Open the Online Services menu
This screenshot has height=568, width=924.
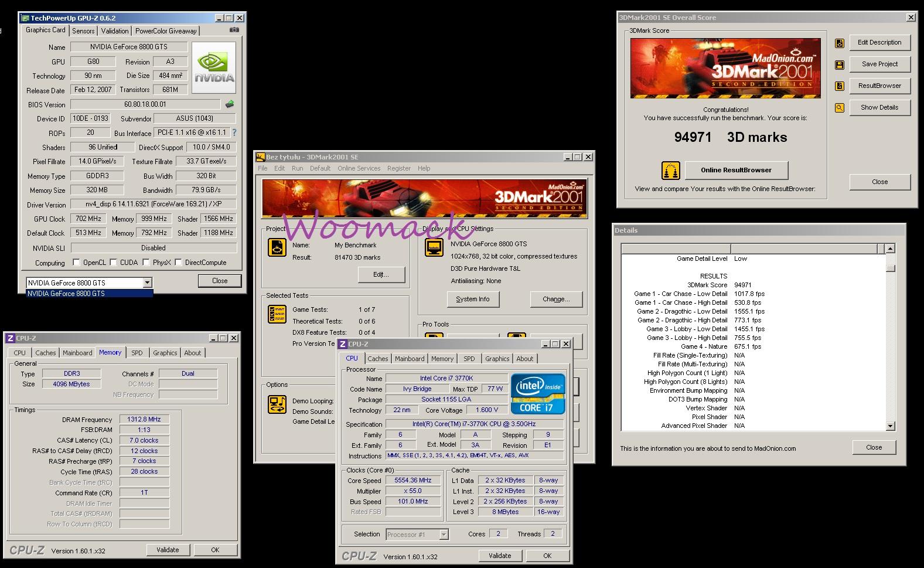point(359,168)
